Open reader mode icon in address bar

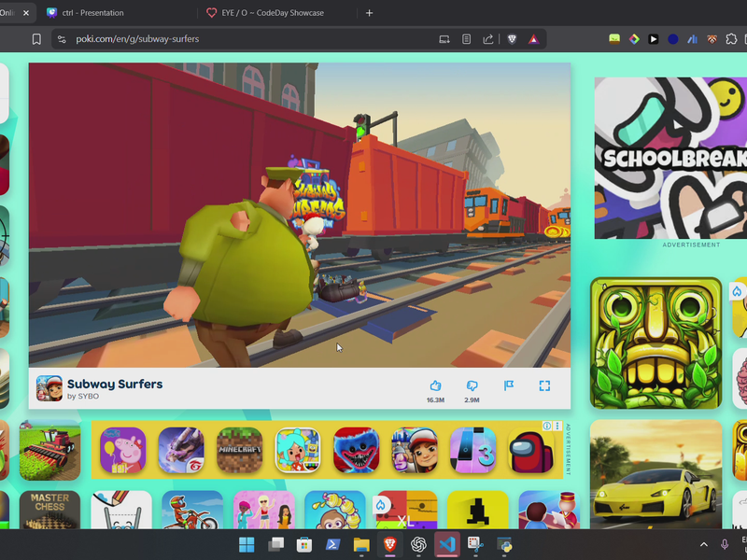coord(466,39)
